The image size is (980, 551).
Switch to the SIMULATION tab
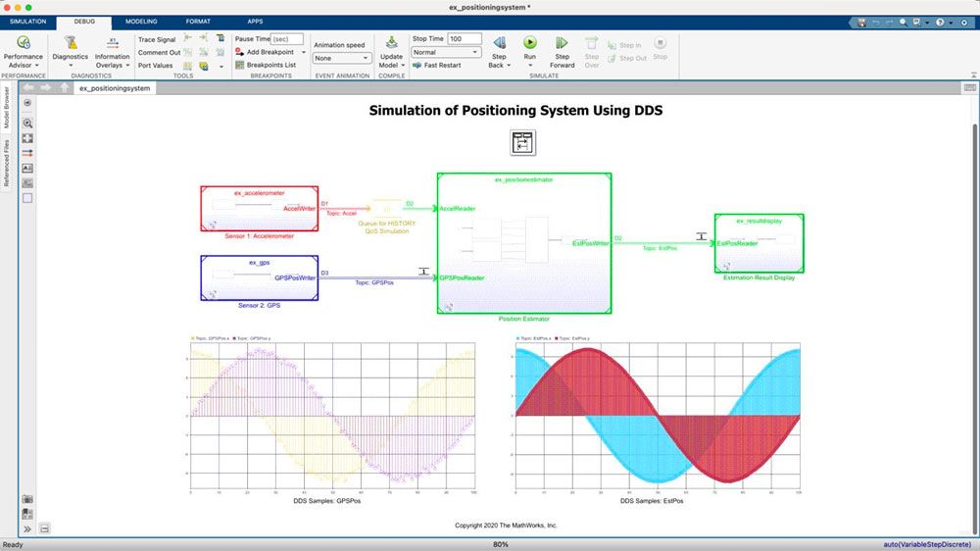(27, 21)
